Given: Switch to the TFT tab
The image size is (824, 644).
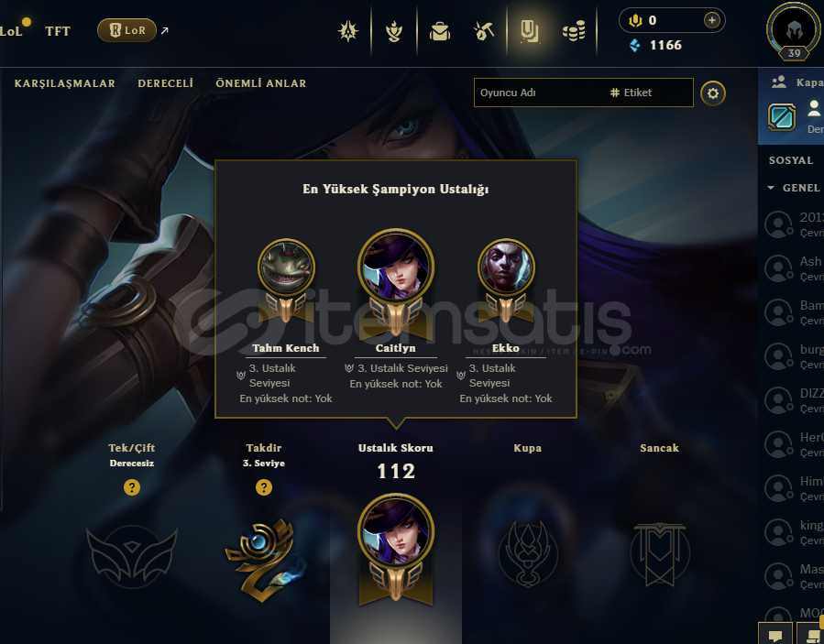Looking at the screenshot, I should 58,31.
